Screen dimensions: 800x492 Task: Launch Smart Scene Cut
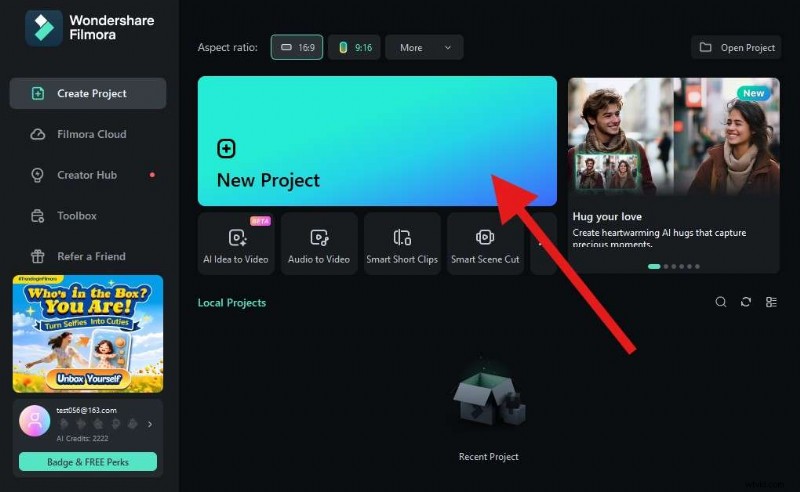tap(485, 243)
